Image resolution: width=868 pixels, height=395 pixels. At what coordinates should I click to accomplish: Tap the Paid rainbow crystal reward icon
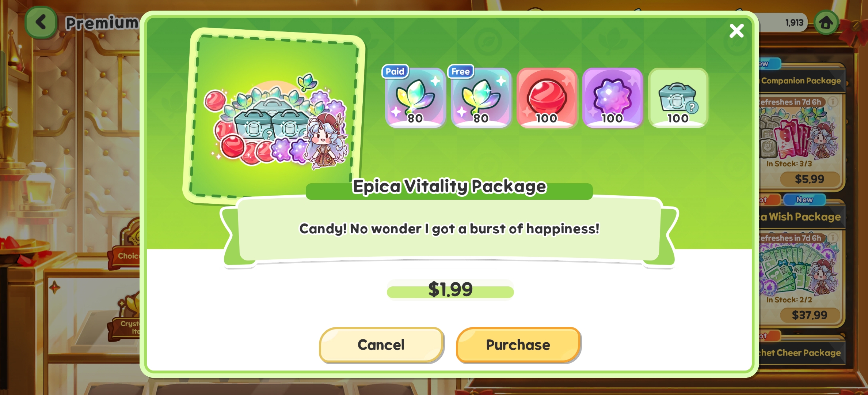(415, 98)
